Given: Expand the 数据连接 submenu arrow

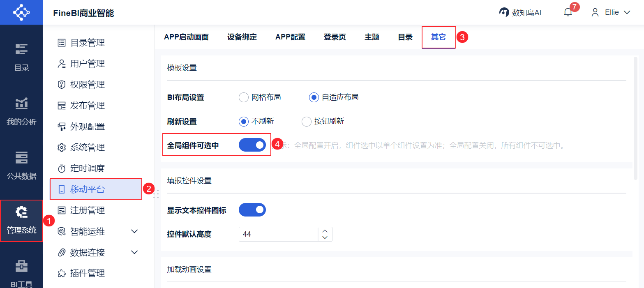Looking at the screenshot, I should (x=134, y=252).
